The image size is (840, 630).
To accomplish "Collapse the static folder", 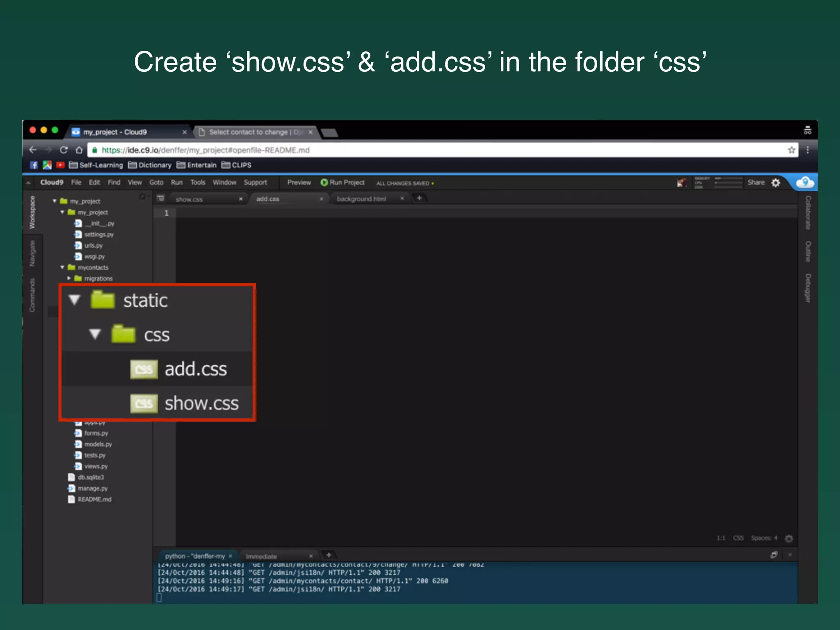I will tap(75, 300).
